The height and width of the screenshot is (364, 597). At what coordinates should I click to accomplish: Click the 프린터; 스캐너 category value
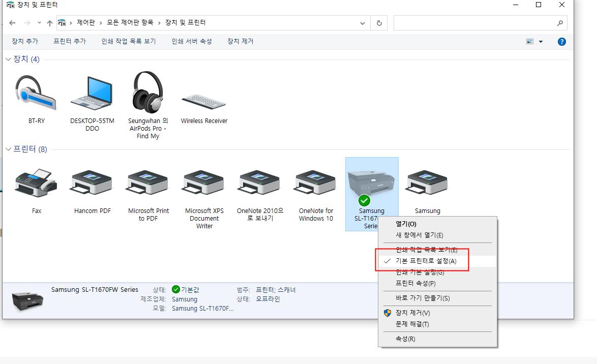pos(276,290)
